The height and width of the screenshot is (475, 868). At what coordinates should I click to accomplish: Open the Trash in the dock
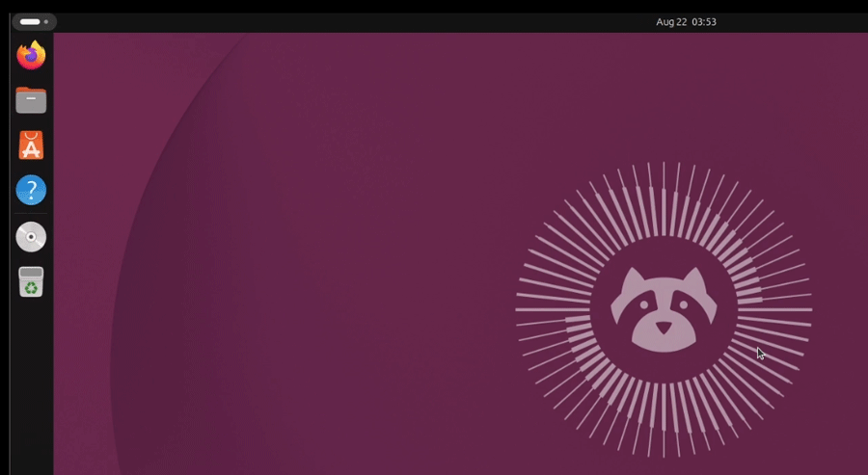(x=31, y=282)
